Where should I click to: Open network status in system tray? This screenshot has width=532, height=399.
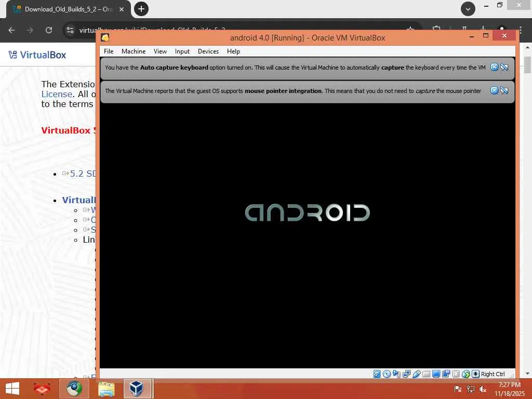tap(470, 389)
